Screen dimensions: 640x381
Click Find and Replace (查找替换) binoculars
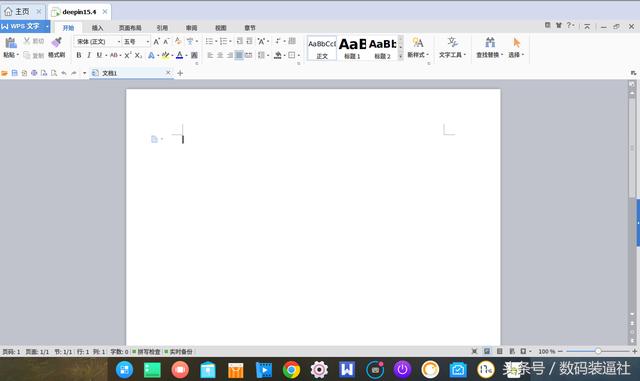490,42
